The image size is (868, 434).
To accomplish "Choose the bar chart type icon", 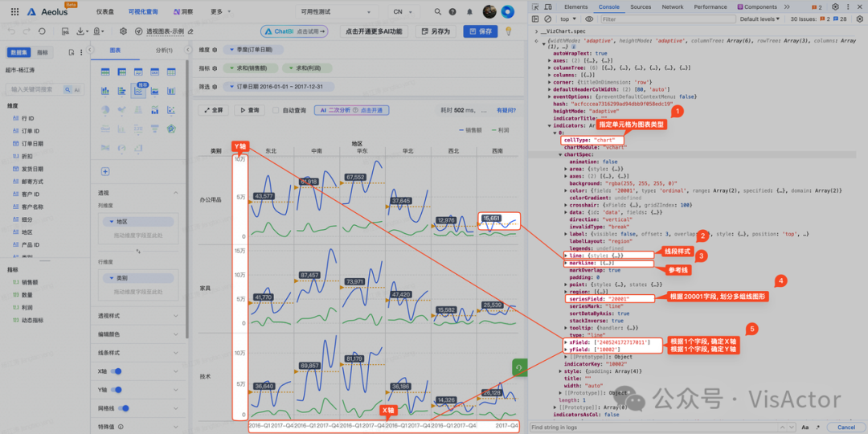I will click(104, 92).
